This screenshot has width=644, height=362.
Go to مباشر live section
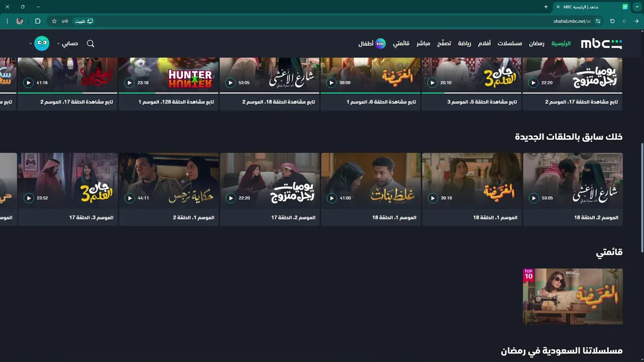coord(423,44)
